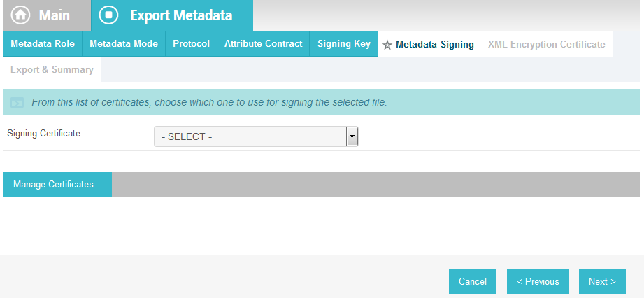The height and width of the screenshot is (298, 644).
Task: Click the circle icon beside Export Metadata
Action: (x=109, y=15)
